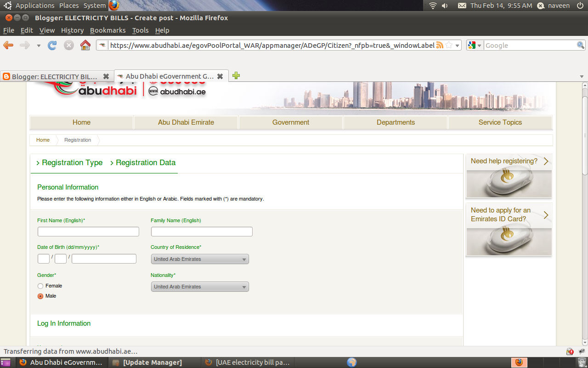Stop page loading with the stop icon

point(68,45)
